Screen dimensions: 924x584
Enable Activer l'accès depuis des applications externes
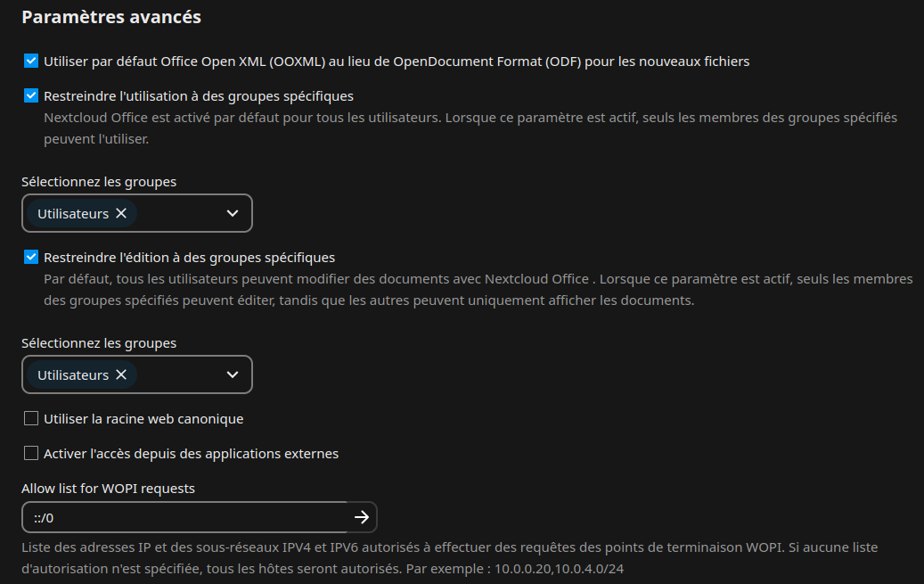(x=31, y=454)
